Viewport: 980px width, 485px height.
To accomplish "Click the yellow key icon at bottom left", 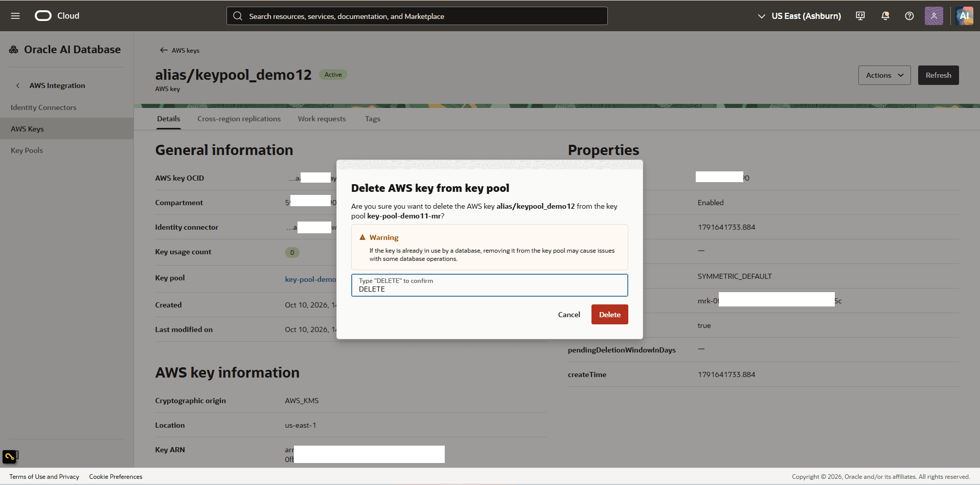I will (x=10, y=456).
